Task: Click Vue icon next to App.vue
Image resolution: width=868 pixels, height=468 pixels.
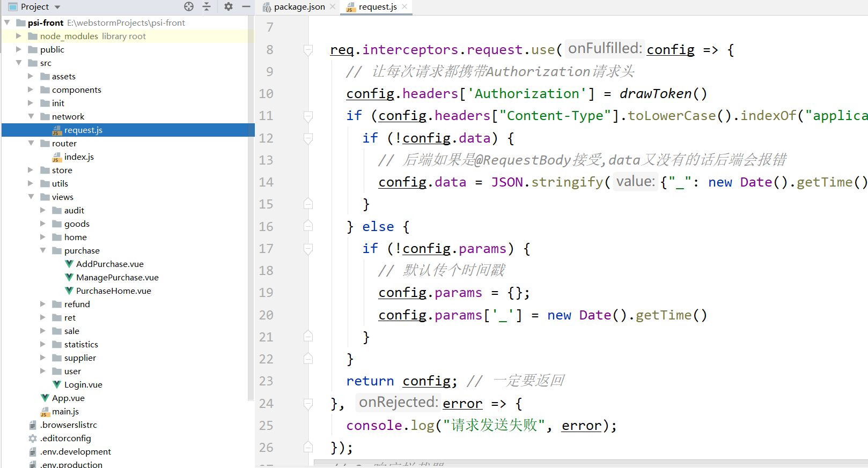Action: 45,398
